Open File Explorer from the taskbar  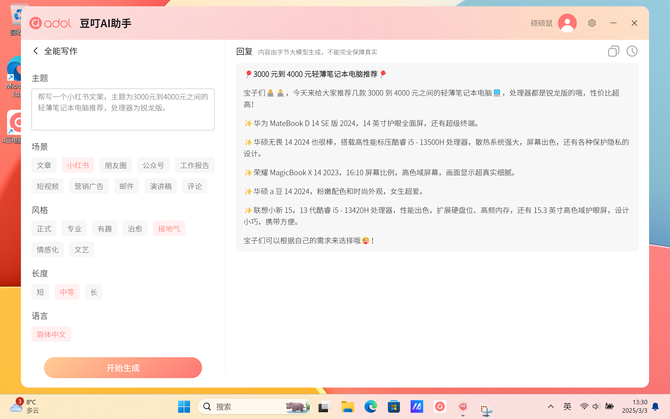pos(347,407)
